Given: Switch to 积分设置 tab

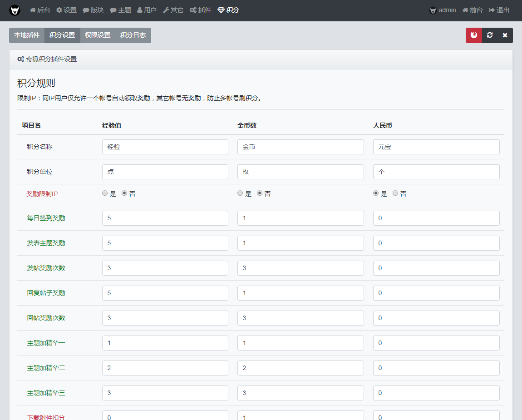Looking at the screenshot, I should point(62,35).
